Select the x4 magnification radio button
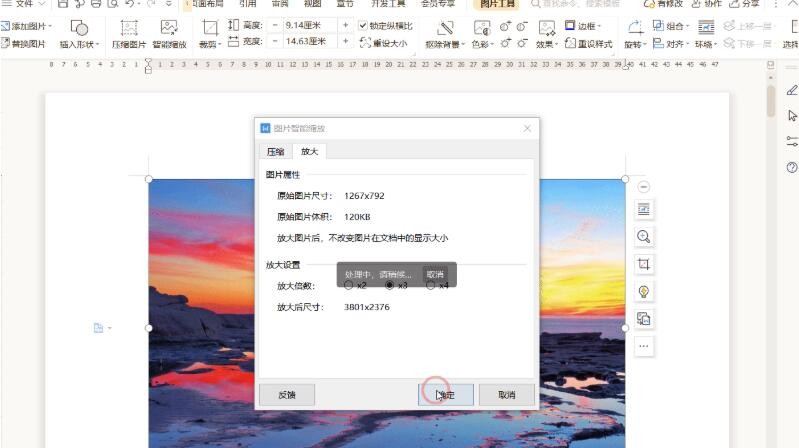Screen dimensions: 799x448 pos(431,285)
